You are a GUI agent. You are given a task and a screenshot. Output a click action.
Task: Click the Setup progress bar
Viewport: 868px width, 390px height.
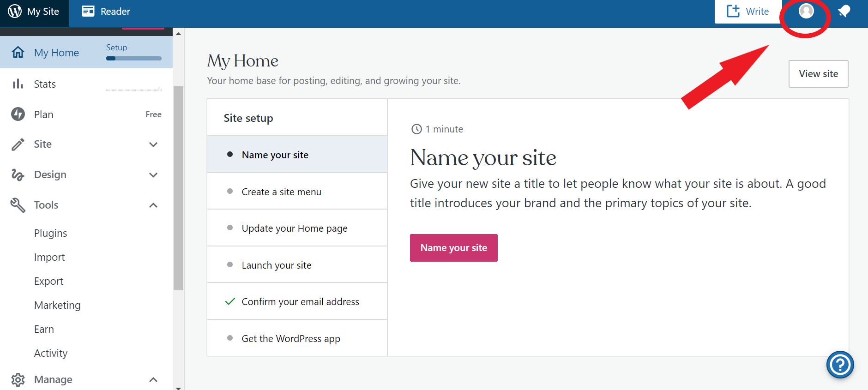[x=134, y=59]
